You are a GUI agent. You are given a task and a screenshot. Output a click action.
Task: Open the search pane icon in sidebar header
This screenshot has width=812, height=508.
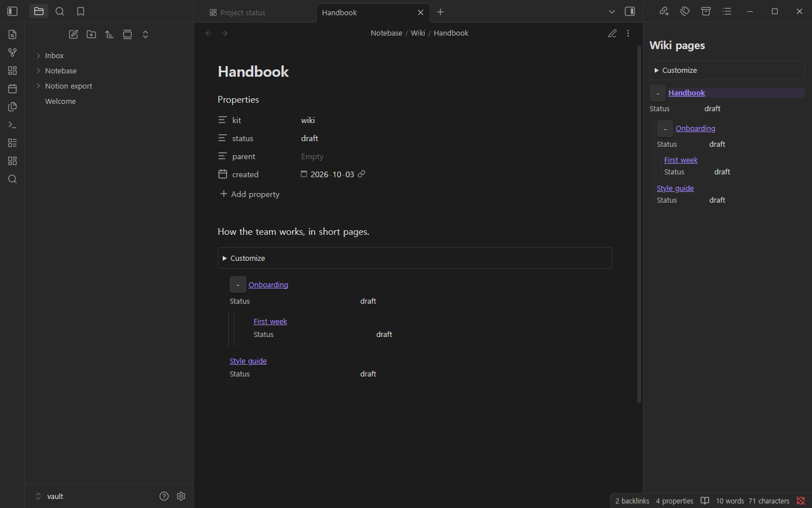click(x=60, y=11)
